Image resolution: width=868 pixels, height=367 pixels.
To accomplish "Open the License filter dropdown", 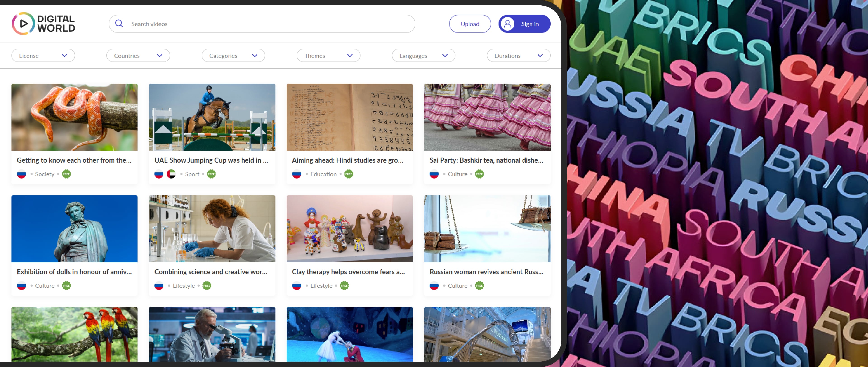I will click(43, 56).
